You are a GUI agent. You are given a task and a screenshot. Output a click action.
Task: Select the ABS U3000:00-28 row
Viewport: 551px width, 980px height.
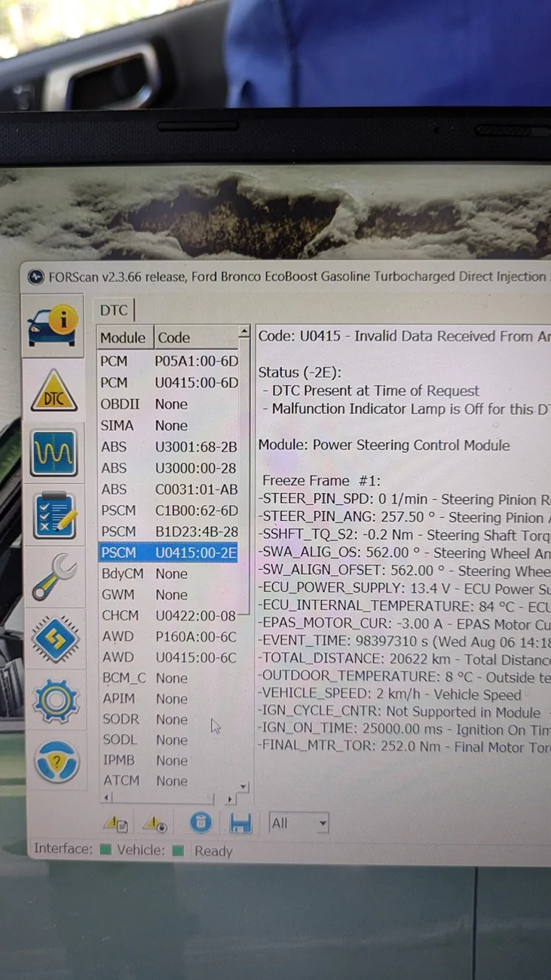click(x=169, y=468)
